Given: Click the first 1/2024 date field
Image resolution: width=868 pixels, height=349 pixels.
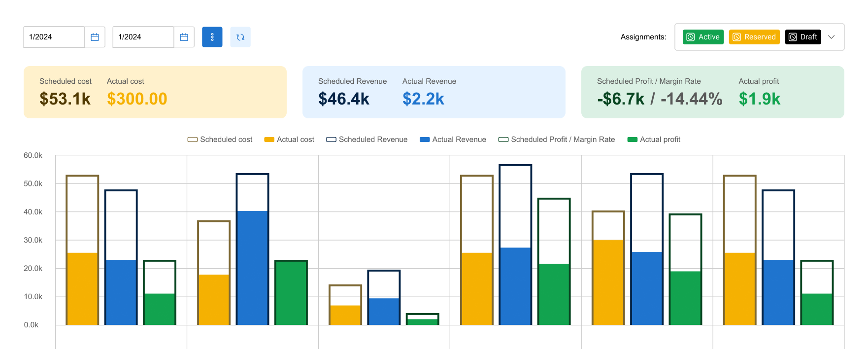Looking at the screenshot, I should coord(54,37).
